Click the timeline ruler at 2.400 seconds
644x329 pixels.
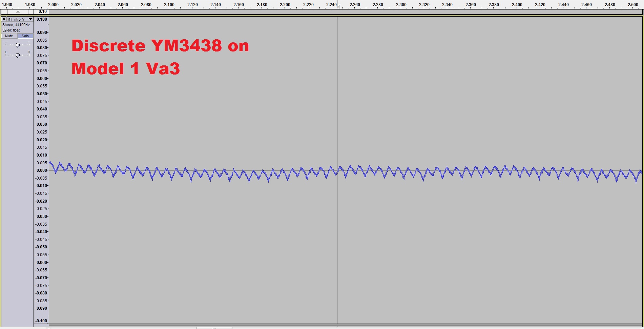[517, 5]
